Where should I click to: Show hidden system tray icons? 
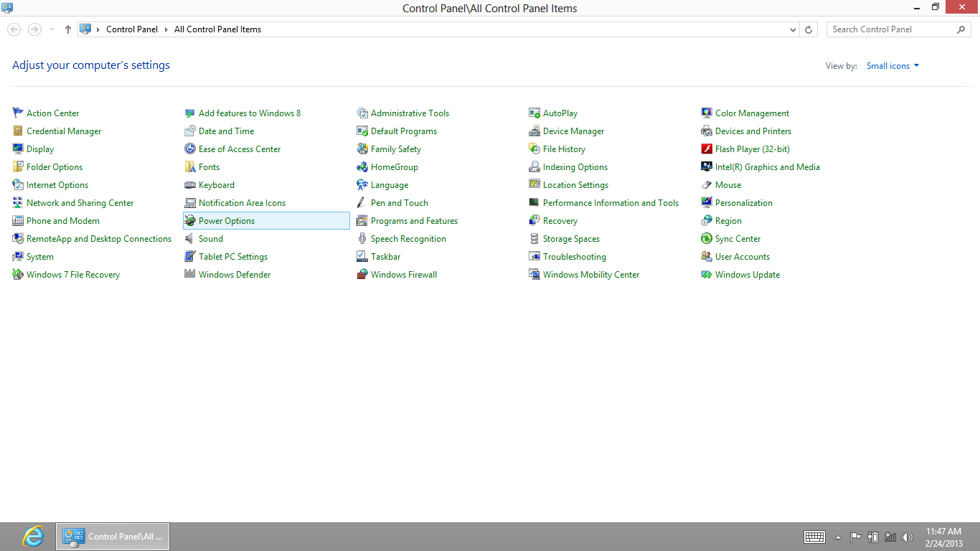[x=838, y=537]
